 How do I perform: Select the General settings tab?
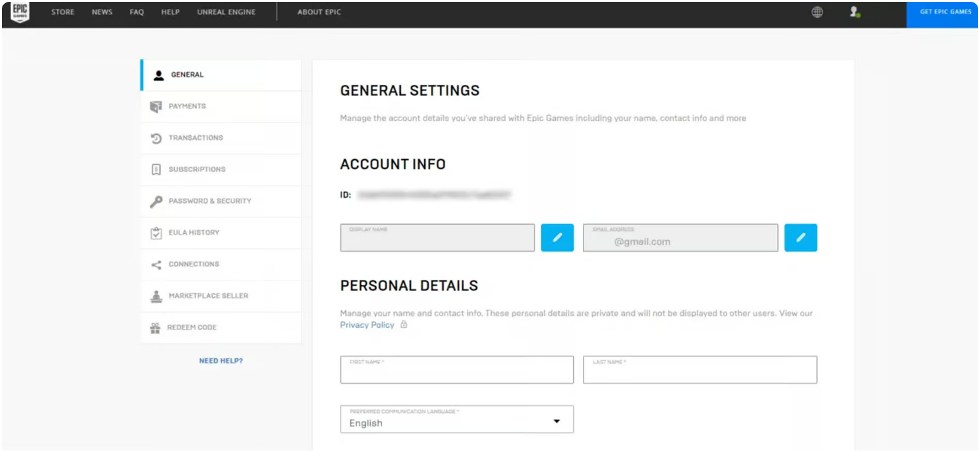point(221,75)
